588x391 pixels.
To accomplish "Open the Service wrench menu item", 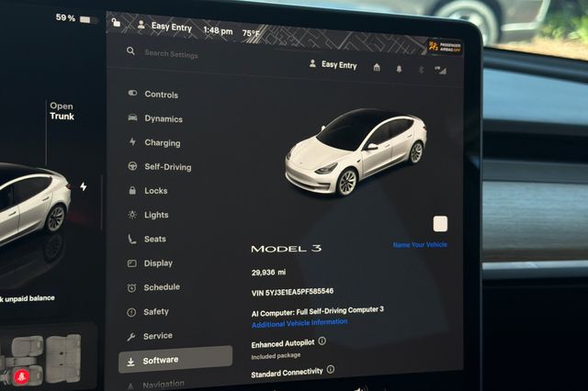I will pos(156,336).
